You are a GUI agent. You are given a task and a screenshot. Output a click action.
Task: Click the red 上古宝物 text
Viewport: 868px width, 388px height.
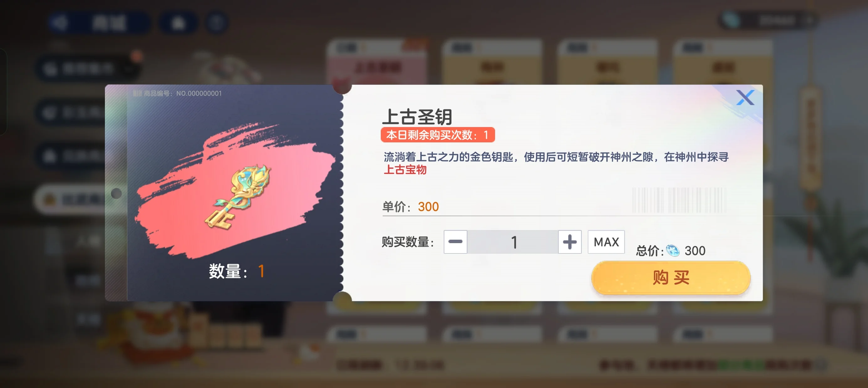pyautogui.click(x=405, y=170)
